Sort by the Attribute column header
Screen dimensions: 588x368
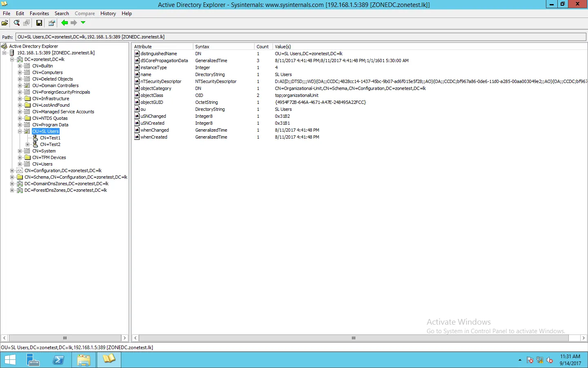[x=162, y=47]
